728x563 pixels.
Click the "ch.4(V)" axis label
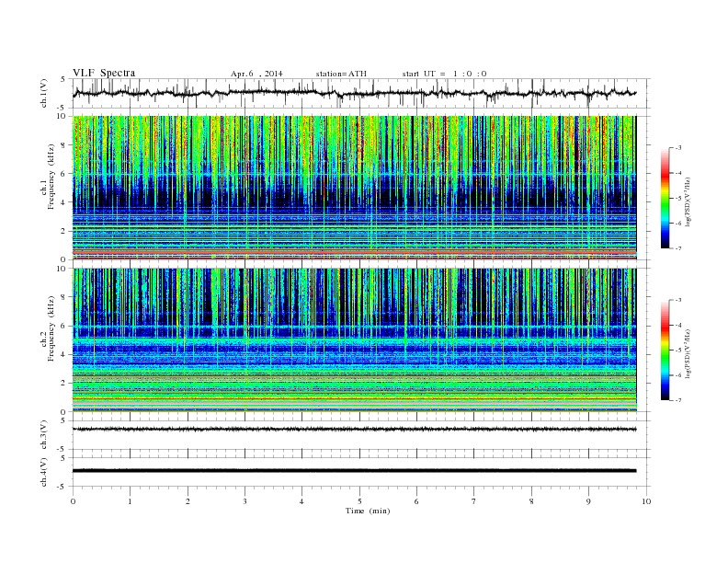pos(44,472)
